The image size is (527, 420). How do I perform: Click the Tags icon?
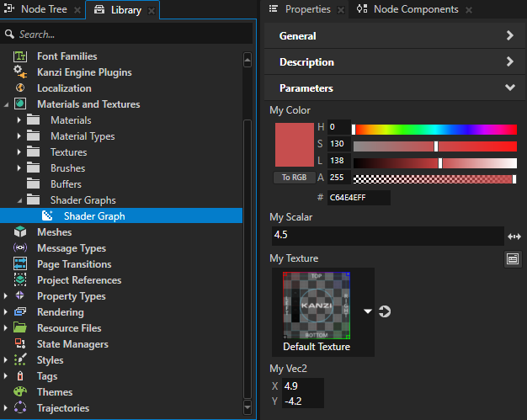(x=20, y=375)
